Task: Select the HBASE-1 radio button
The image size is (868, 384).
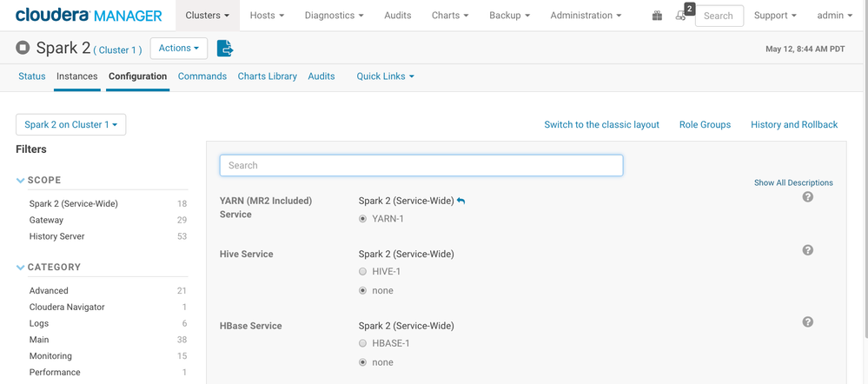Action: [x=363, y=343]
